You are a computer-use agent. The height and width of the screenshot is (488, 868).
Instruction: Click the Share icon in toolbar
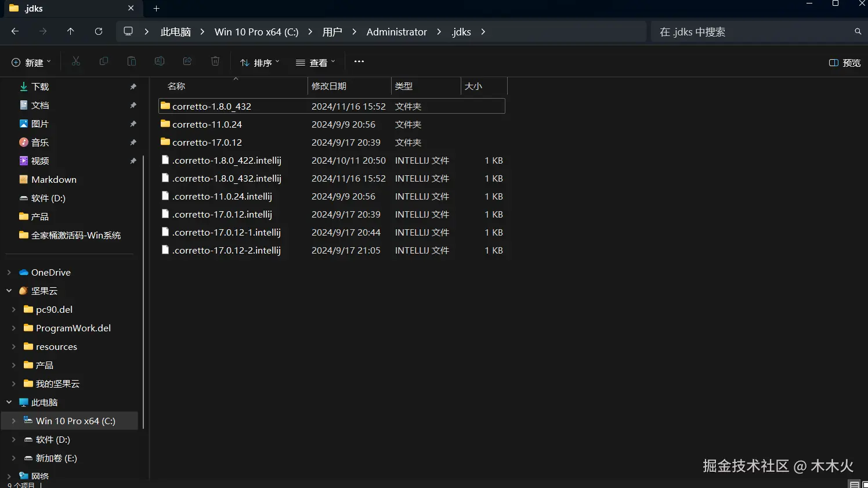click(x=187, y=62)
